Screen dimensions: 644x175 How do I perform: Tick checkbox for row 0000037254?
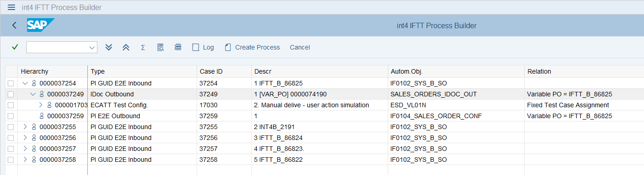point(10,83)
